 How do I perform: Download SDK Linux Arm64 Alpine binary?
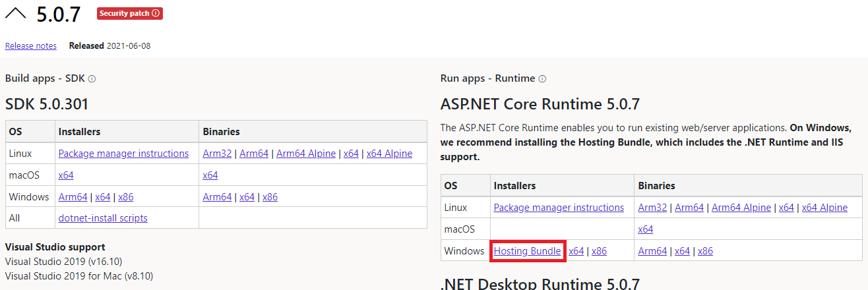pos(306,154)
